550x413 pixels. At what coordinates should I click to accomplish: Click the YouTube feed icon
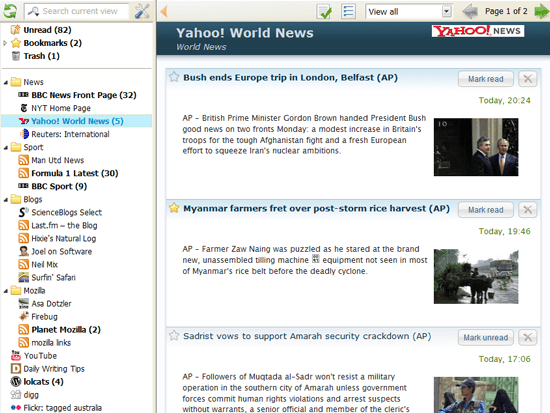(x=16, y=355)
